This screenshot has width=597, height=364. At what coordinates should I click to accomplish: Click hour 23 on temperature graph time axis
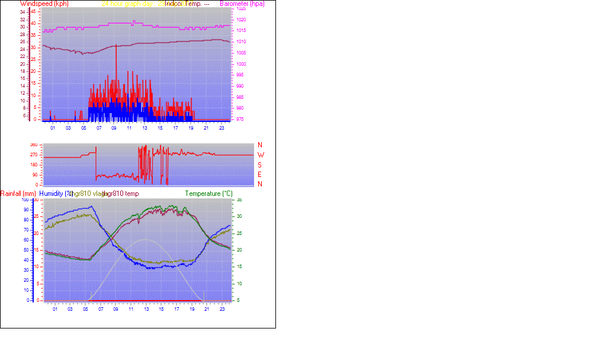(222, 308)
